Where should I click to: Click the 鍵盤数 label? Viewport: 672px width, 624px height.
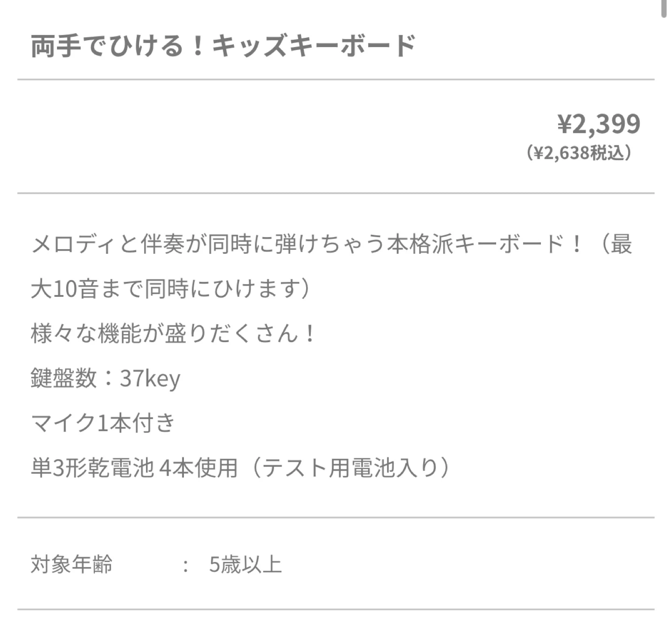pos(63,378)
